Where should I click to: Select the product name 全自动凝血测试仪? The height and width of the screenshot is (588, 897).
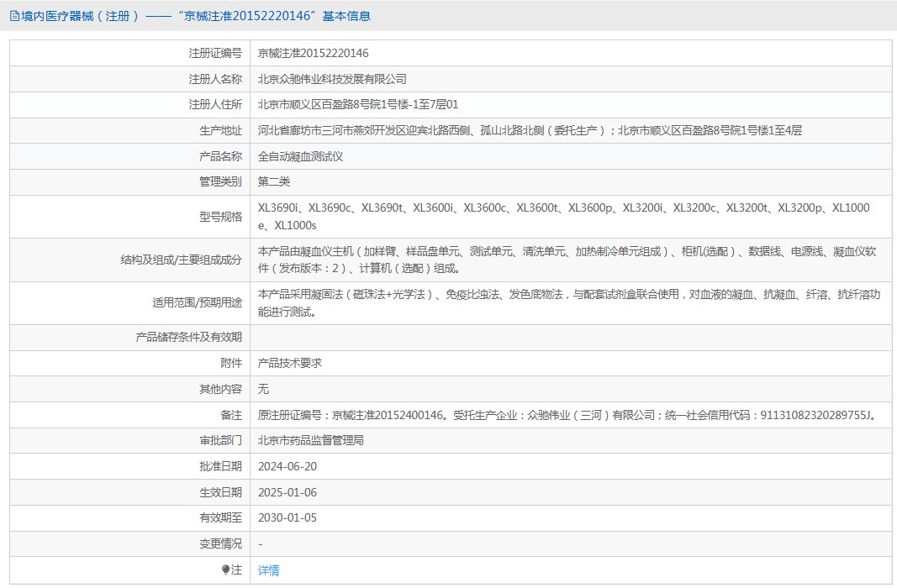[300, 156]
